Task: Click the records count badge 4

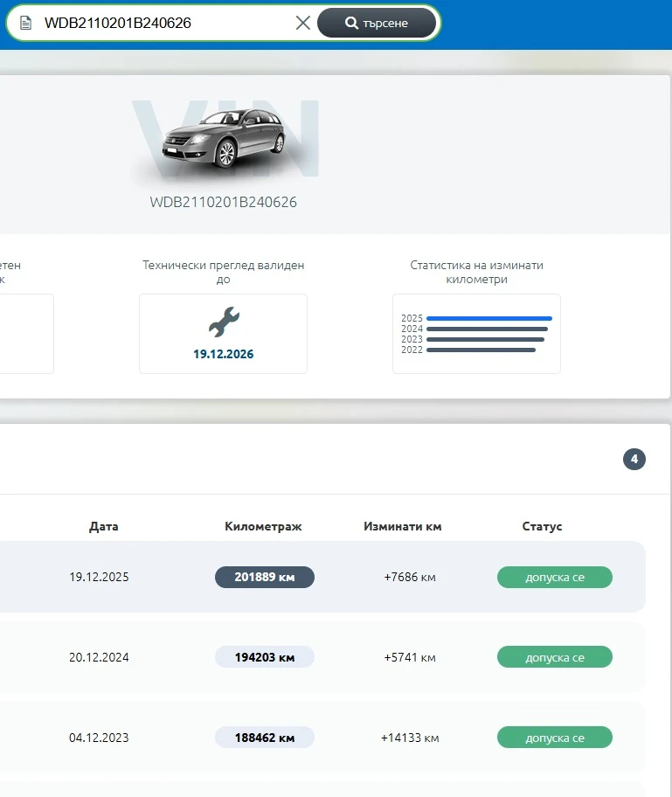Action: [634, 460]
